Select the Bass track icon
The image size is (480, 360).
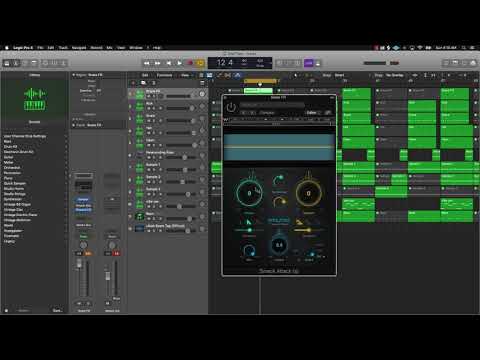pos(139,217)
